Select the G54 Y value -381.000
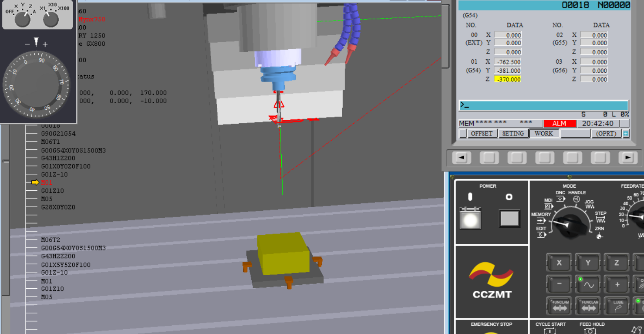This screenshot has width=644, height=334. tap(508, 71)
